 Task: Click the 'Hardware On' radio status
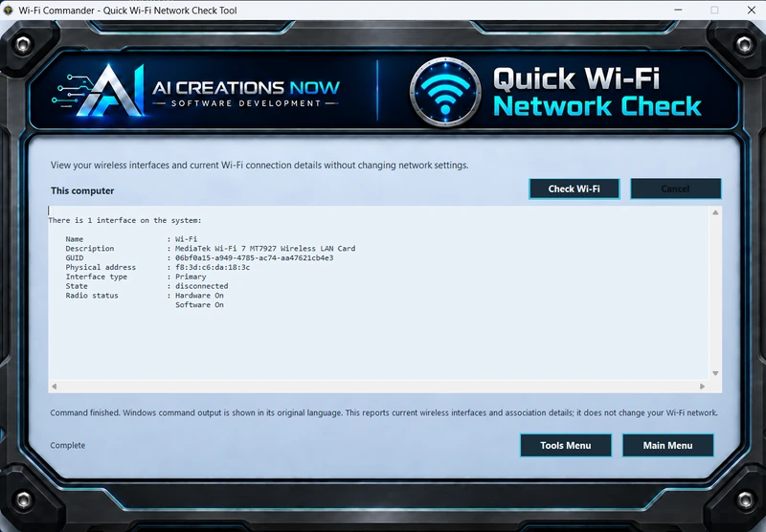(199, 296)
